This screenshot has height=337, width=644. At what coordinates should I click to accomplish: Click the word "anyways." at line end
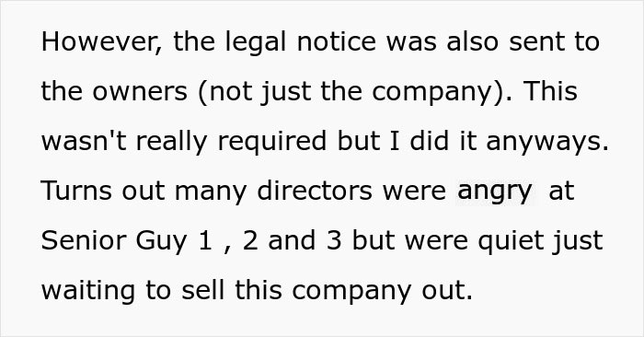[x=547, y=143]
